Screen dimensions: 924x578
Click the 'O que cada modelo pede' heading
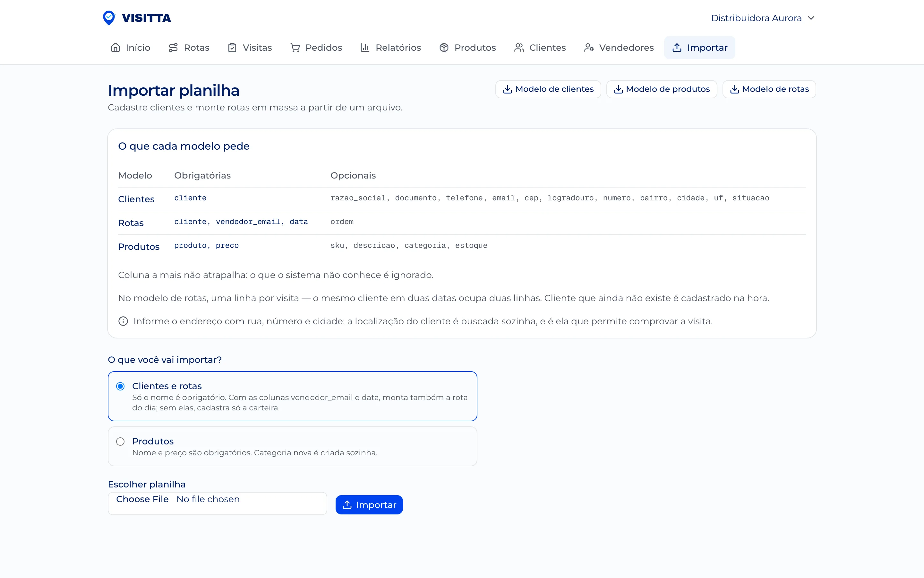[184, 146]
